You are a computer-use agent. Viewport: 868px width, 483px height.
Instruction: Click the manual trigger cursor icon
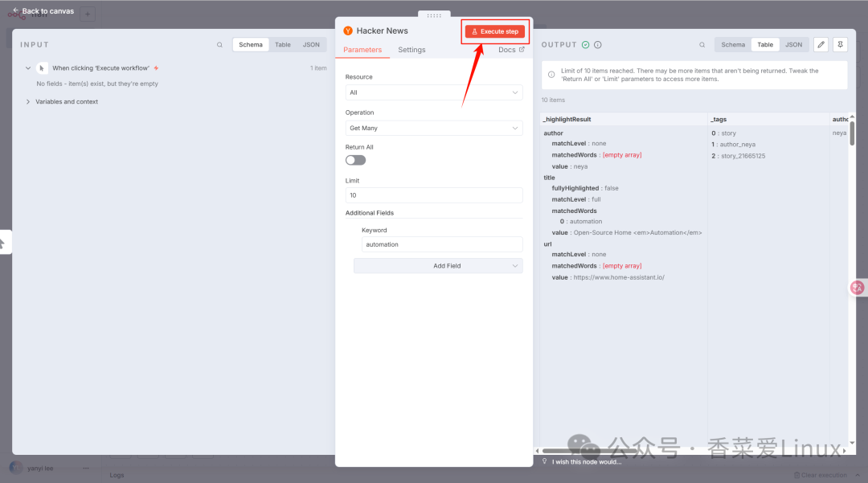pos(42,68)
